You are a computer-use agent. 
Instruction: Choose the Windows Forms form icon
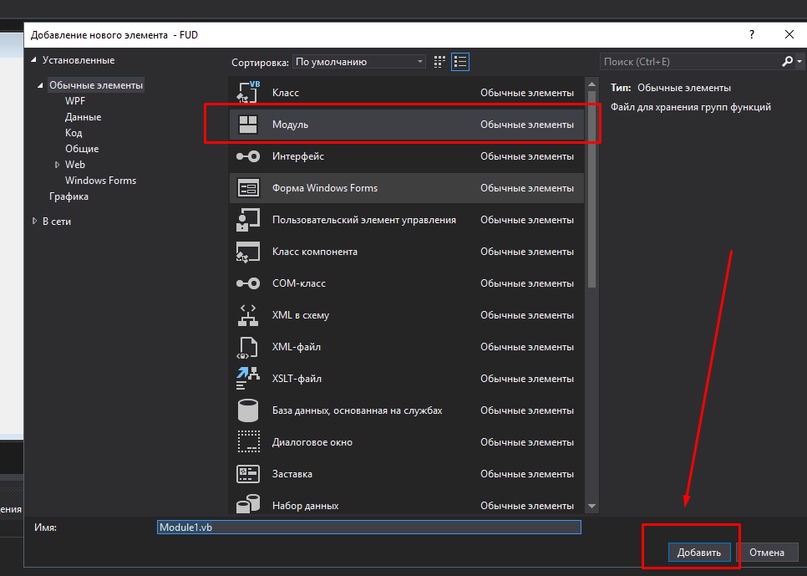pos(247,188)
